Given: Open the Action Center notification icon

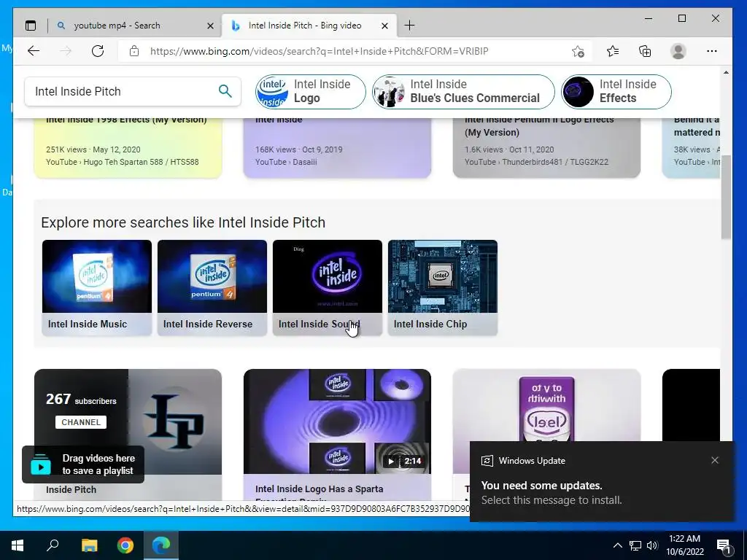Looking at the screenshot, I should click(724, 545).
